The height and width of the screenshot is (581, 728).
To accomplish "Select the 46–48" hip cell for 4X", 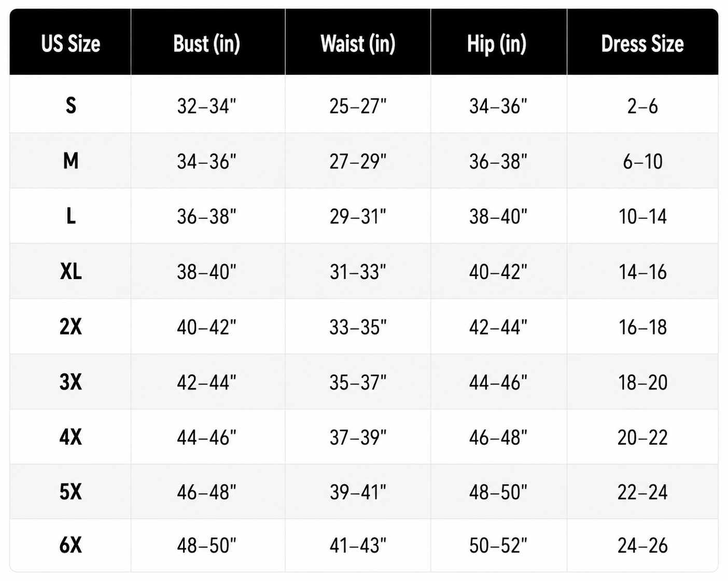I will point(498,437).
